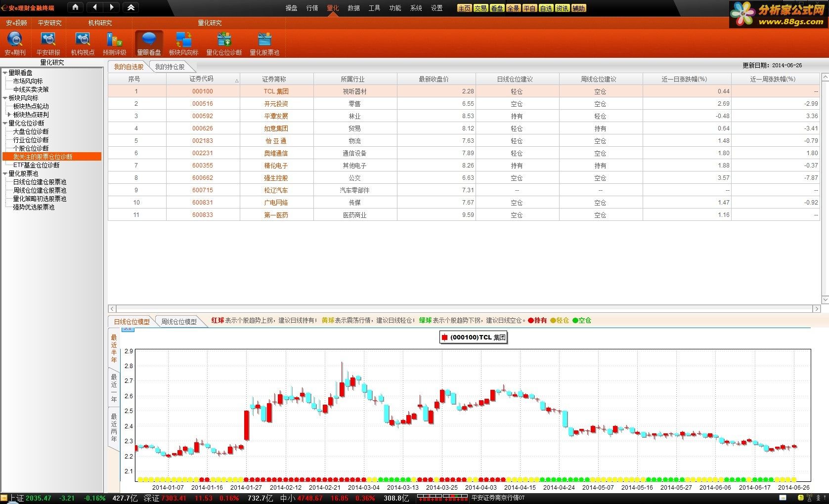The image size is (829, 504).
Task: Select 市场风向标 in the tree
Action: pos(28,81)
